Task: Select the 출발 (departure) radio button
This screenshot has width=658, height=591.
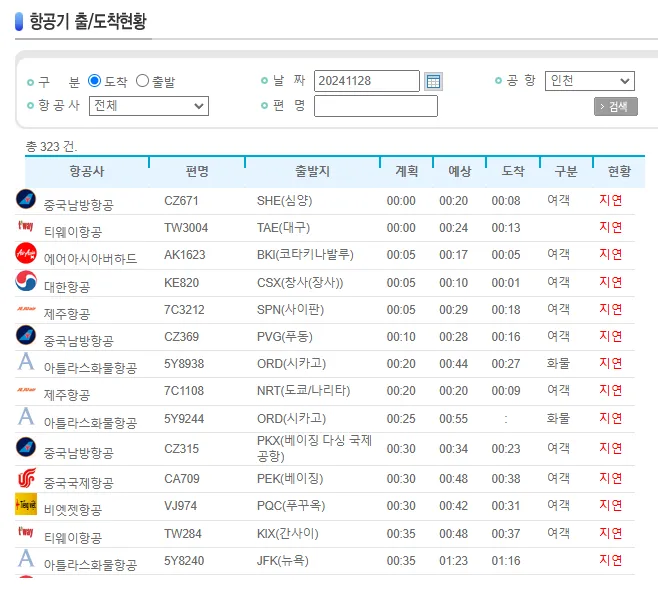Action: point(142,81)
